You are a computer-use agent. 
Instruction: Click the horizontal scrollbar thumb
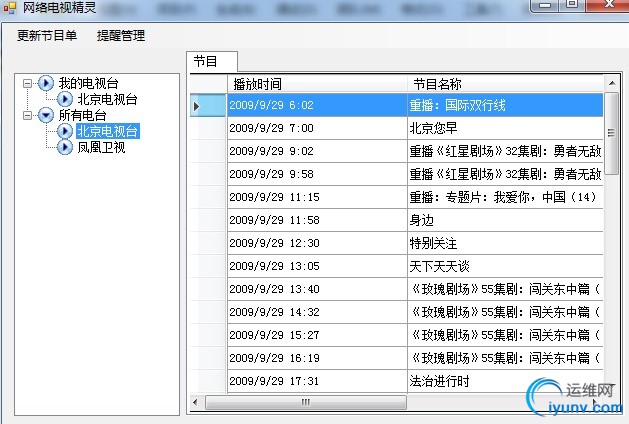point(306,402)
